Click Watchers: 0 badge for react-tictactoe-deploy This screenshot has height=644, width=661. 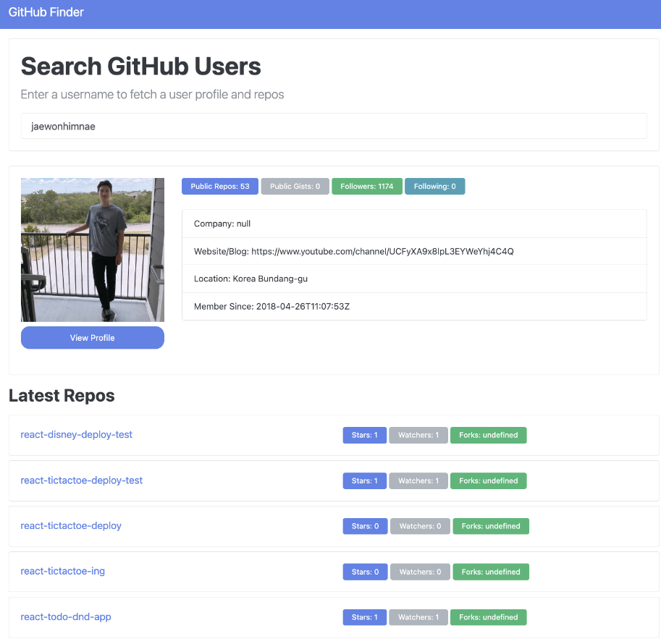421,526
